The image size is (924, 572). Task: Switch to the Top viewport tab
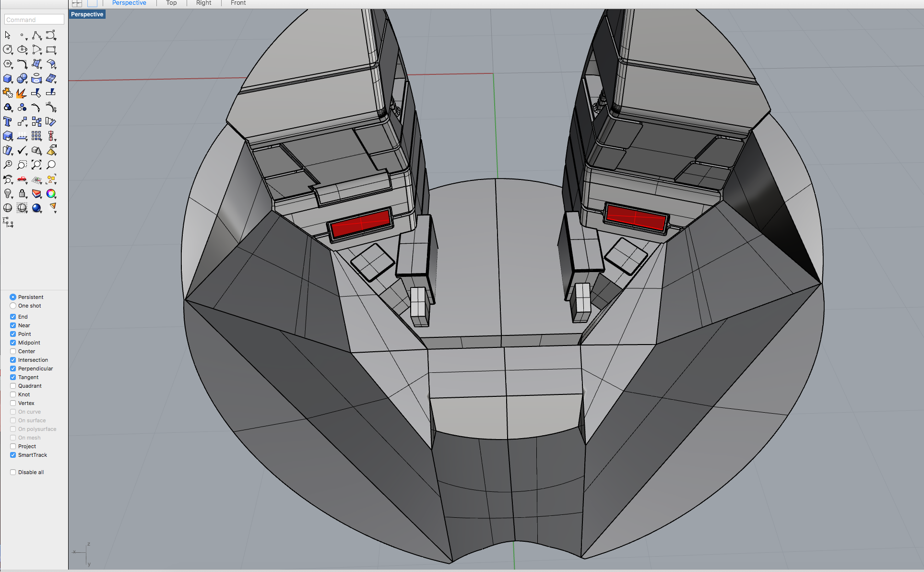pos(171,3)
